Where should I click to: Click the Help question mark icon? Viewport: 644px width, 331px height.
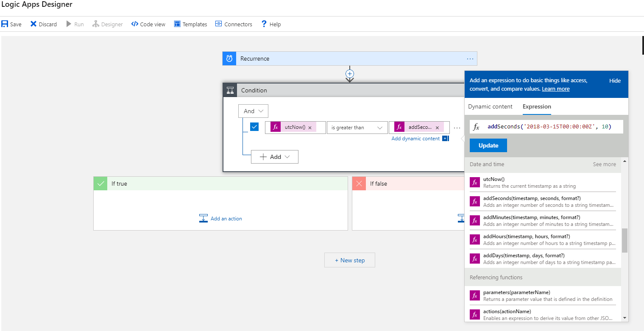[264, 24]
